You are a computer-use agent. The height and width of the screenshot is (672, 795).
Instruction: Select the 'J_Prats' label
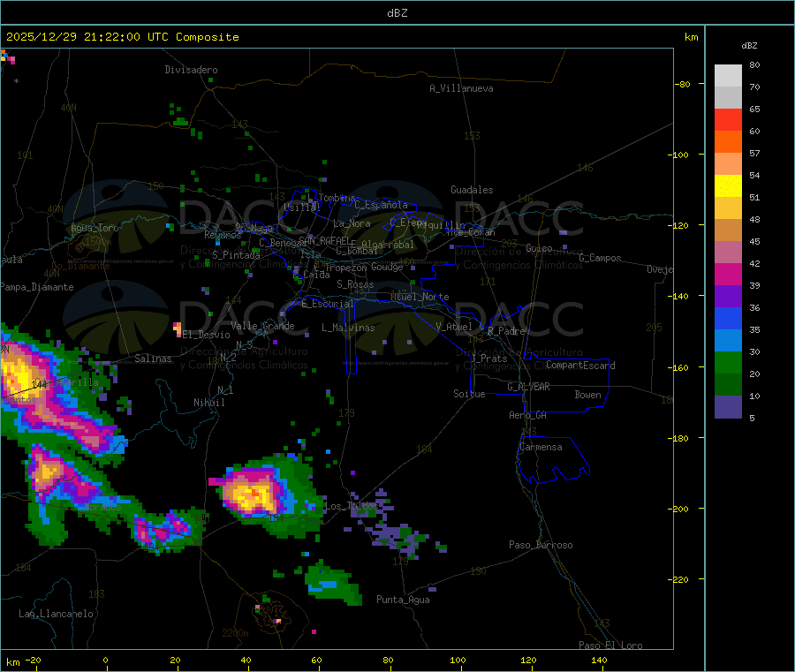point(488,359)
